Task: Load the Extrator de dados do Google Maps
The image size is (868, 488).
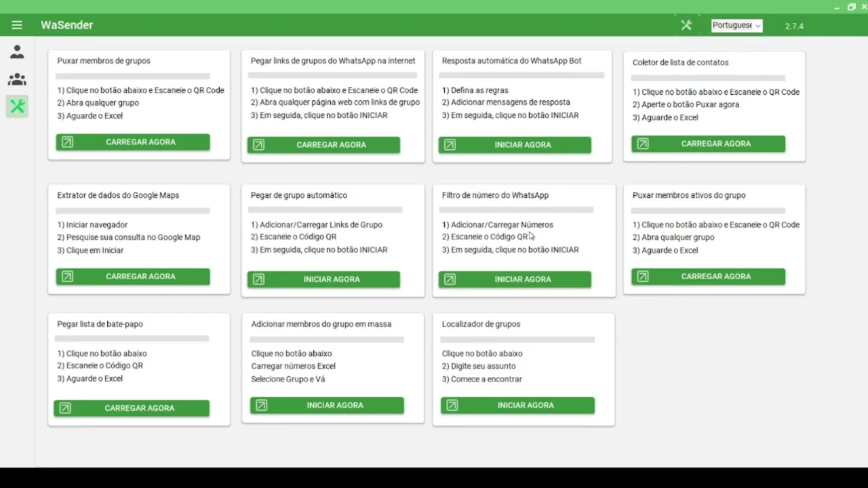Action: click(133, 277)
